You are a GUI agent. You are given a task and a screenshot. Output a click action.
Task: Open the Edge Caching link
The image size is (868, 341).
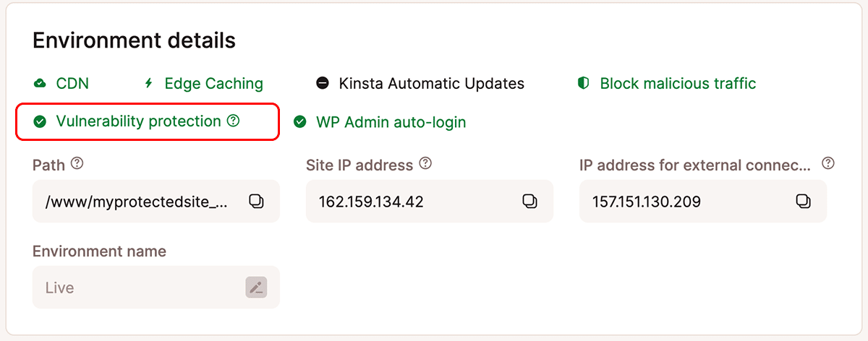[x=214, y=83]
